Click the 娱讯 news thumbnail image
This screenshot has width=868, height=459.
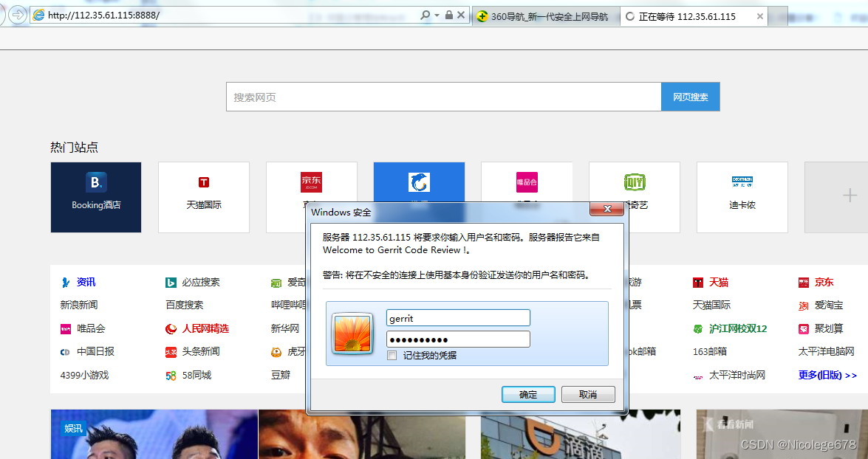coord(154,434)
